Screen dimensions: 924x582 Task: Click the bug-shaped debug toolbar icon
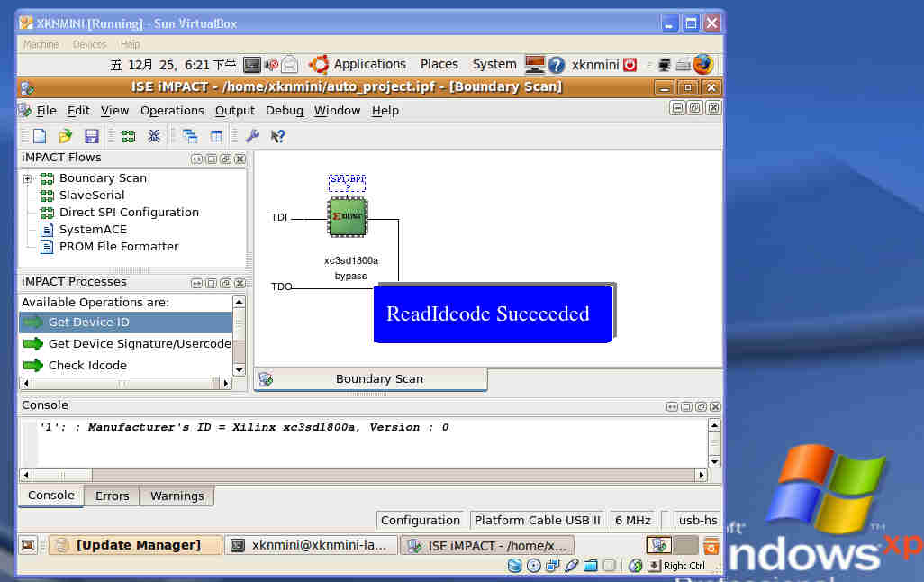click(154, 136)
